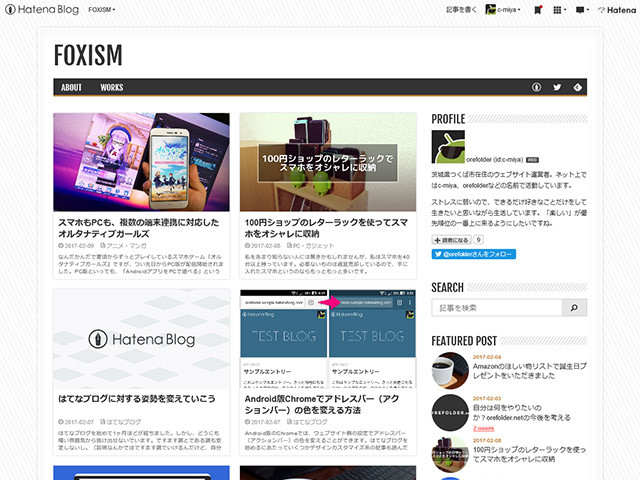640x480 pixels.
Task: Open the 100円ショップ letter rack thumbnail in the post grid
Action: 328,162
